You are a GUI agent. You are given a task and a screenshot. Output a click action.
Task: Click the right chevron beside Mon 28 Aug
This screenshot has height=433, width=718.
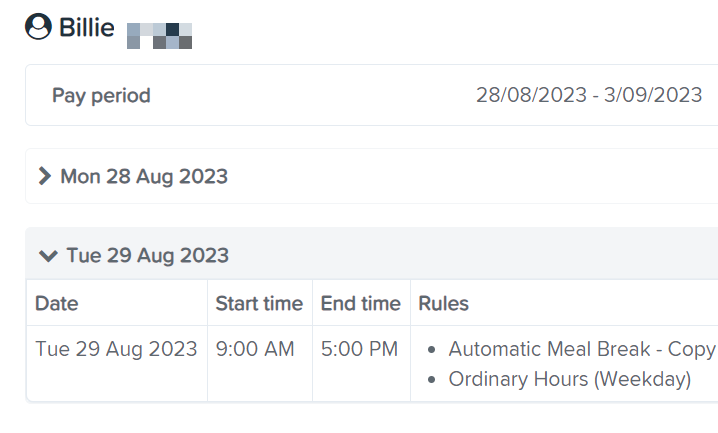click(x=44, y=176)
